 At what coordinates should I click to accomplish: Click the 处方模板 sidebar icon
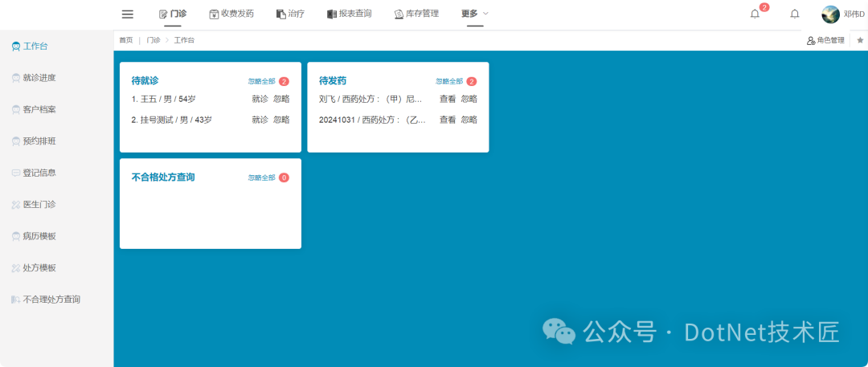(16, 268)
